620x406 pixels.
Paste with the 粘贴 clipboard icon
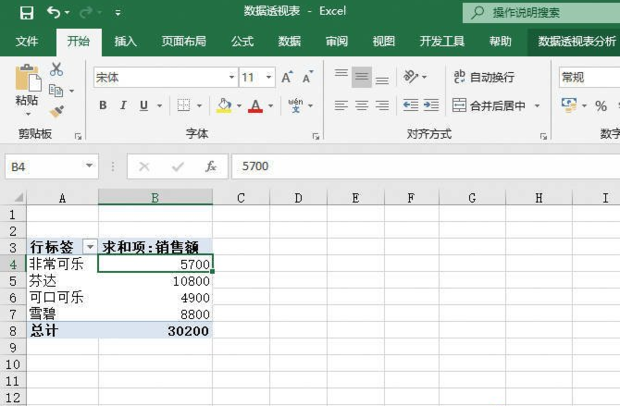[28, 77]
